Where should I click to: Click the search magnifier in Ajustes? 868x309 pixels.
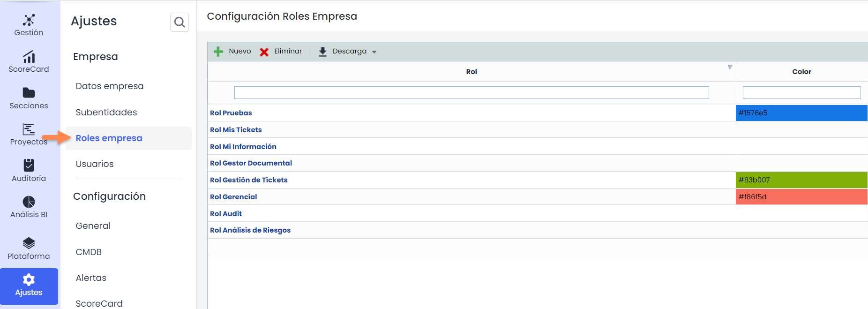pos(179,22)
